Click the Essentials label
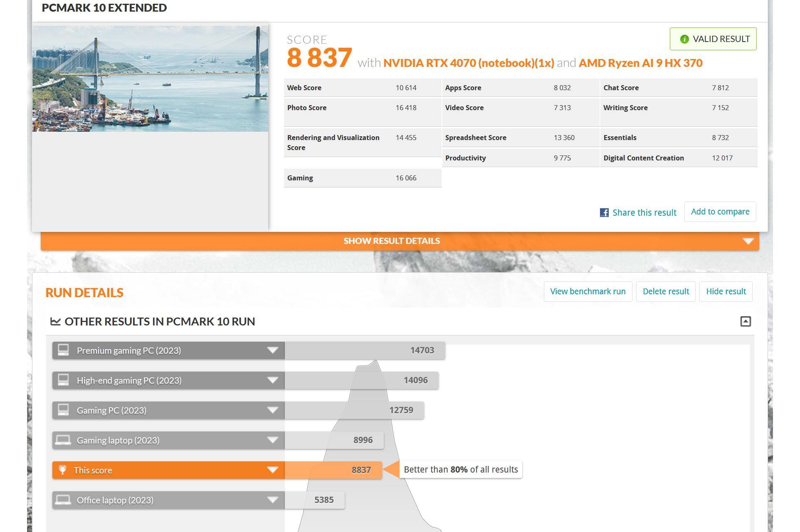 coord(620,138)
